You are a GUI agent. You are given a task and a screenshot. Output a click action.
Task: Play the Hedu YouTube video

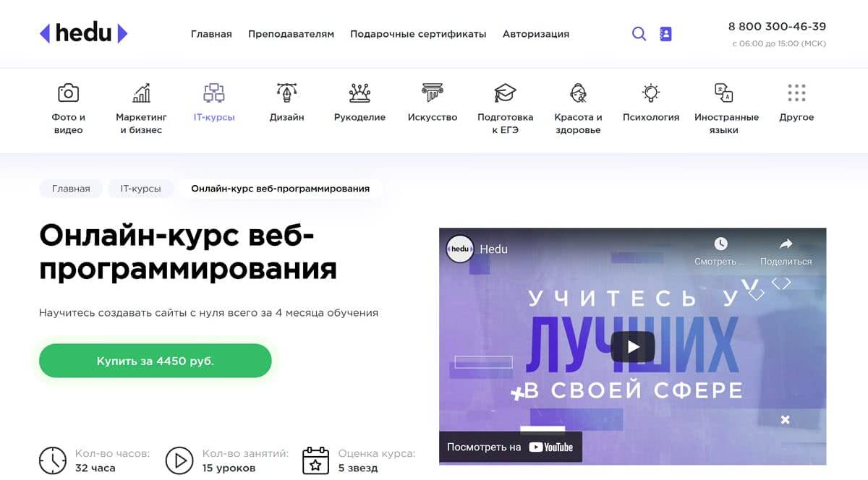(633, 346)
